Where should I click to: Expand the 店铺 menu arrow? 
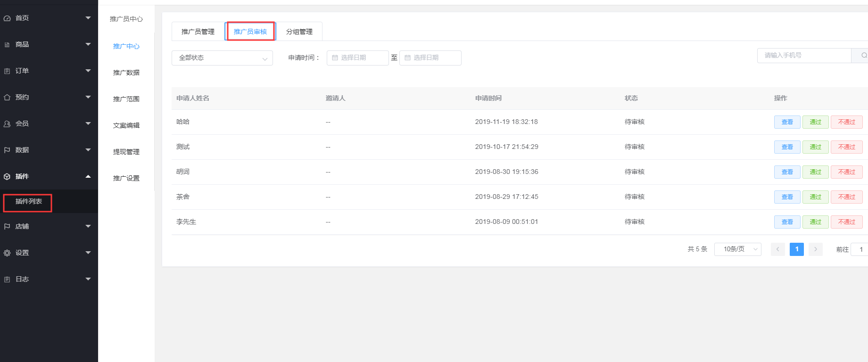88,226
